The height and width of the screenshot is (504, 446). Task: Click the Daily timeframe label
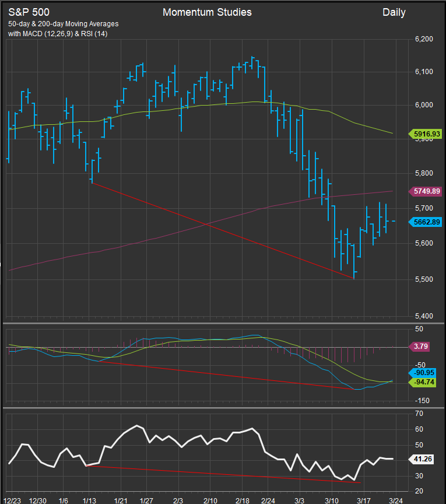394,12
